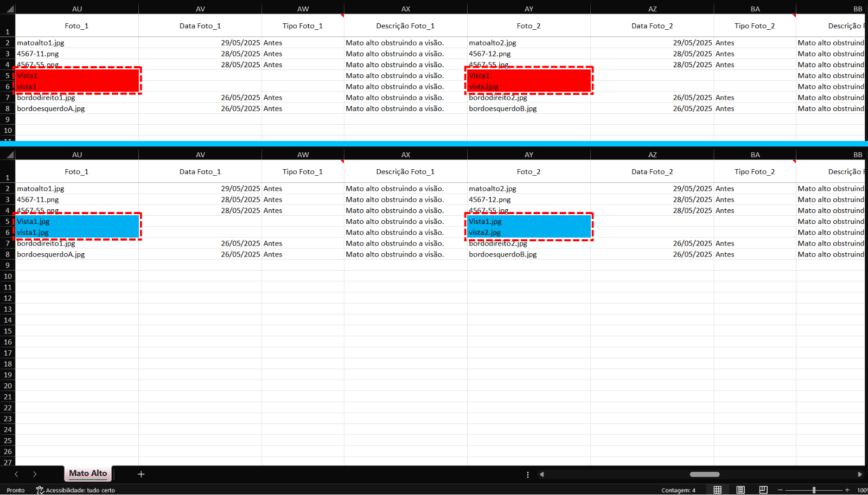Select the red cell containing vista2jpg
Screen dimensions: 868x495
[528, 87]
